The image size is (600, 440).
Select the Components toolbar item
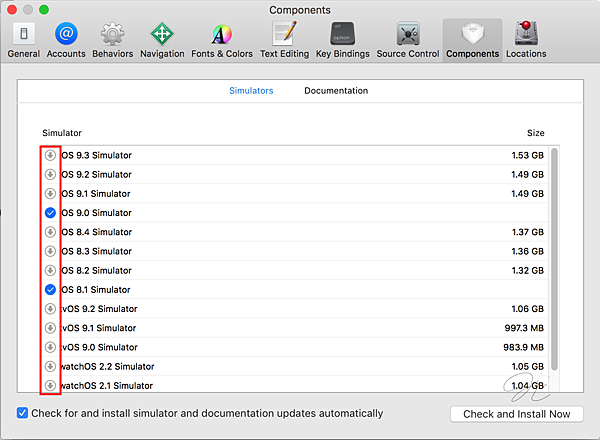(x=473, y=40)
